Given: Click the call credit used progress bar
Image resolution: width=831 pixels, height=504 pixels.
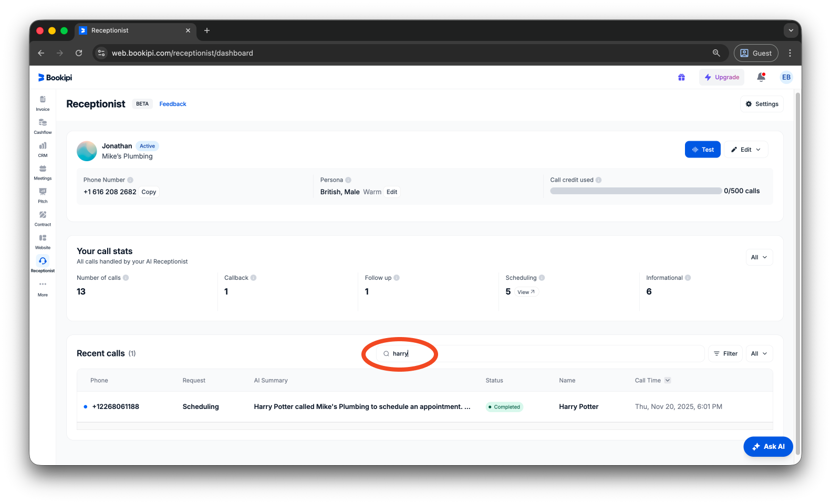Looking at the screenshot, I should click(x=636, y=191).
